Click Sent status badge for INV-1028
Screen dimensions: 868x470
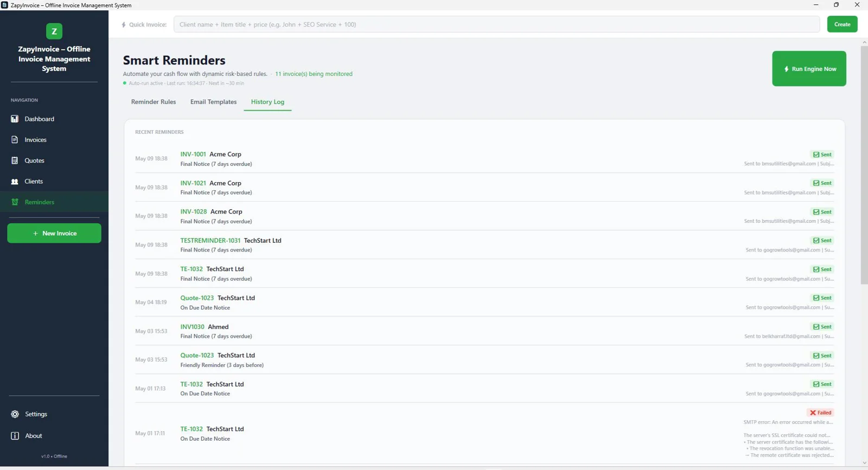(x=822, y=212)
